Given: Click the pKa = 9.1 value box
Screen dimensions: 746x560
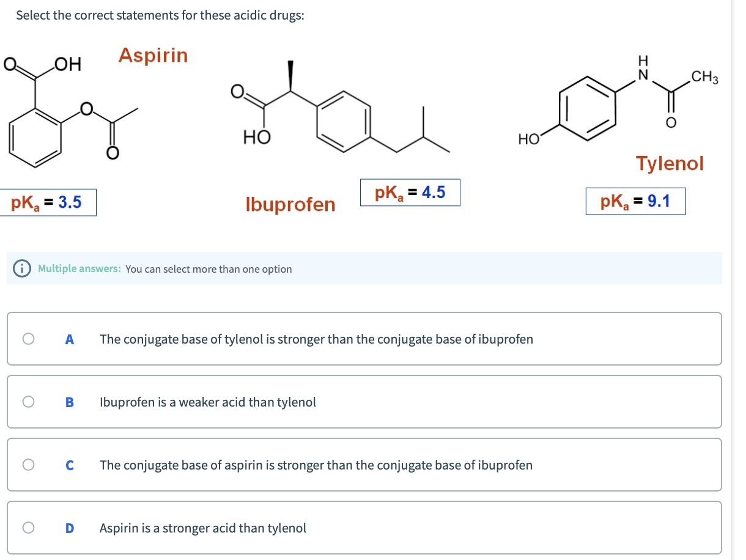Looking at the screenshot, I should [637, 201].
